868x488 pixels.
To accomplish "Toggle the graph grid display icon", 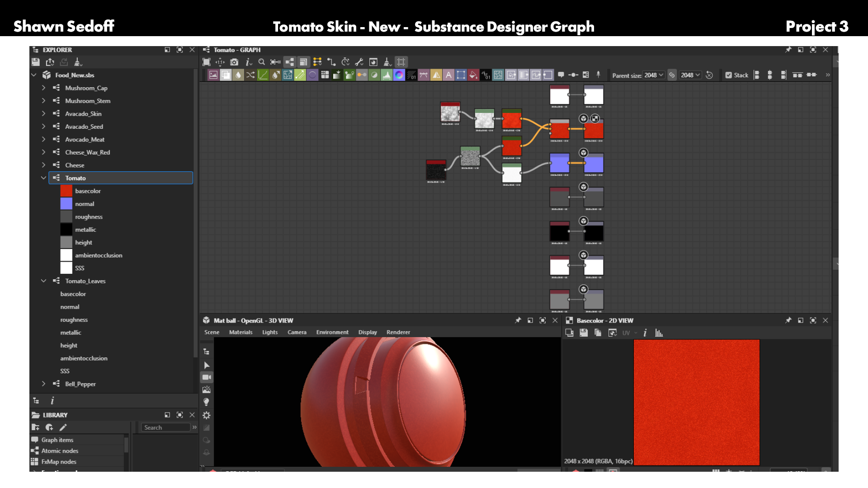I will pyautogui.click(x=401, y=62).
